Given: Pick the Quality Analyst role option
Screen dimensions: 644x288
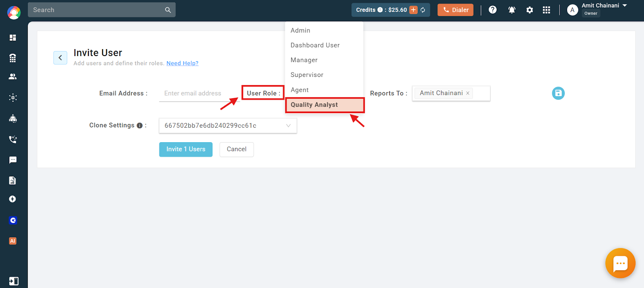Looking at the screenshot, I should coord(325,105).
